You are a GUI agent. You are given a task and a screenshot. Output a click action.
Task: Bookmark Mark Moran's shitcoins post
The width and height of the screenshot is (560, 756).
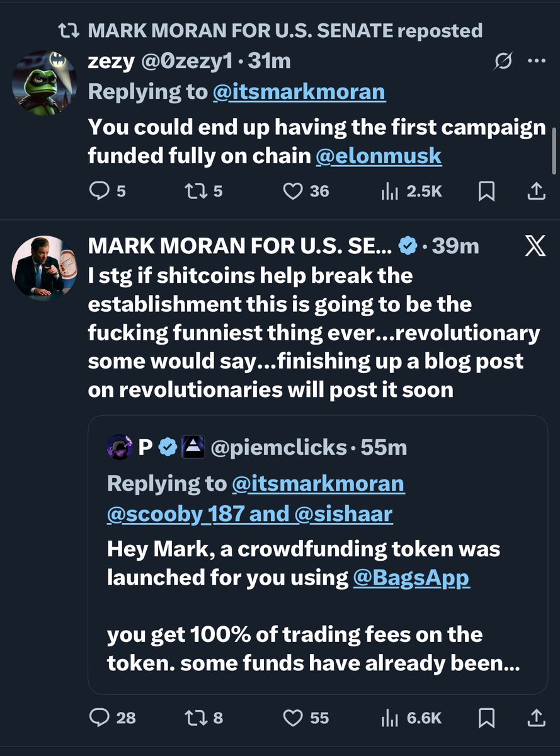pos(486,717)
